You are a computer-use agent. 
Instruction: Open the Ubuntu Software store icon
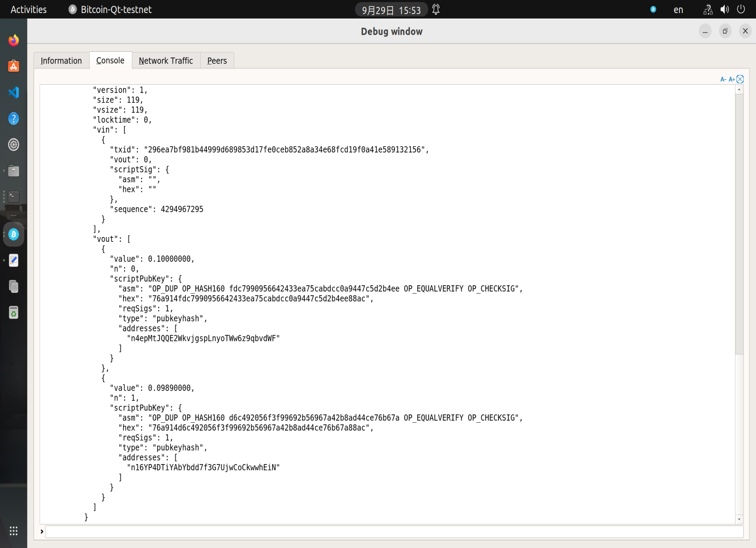(13, 66)
